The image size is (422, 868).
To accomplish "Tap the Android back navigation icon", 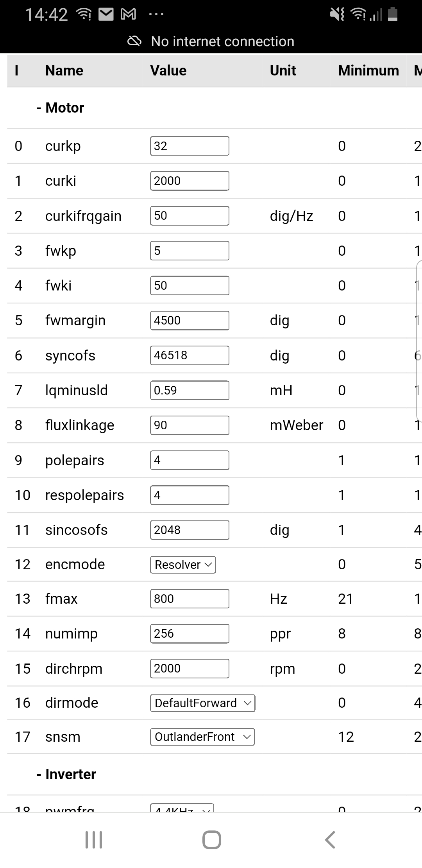I will pos(330,839).
